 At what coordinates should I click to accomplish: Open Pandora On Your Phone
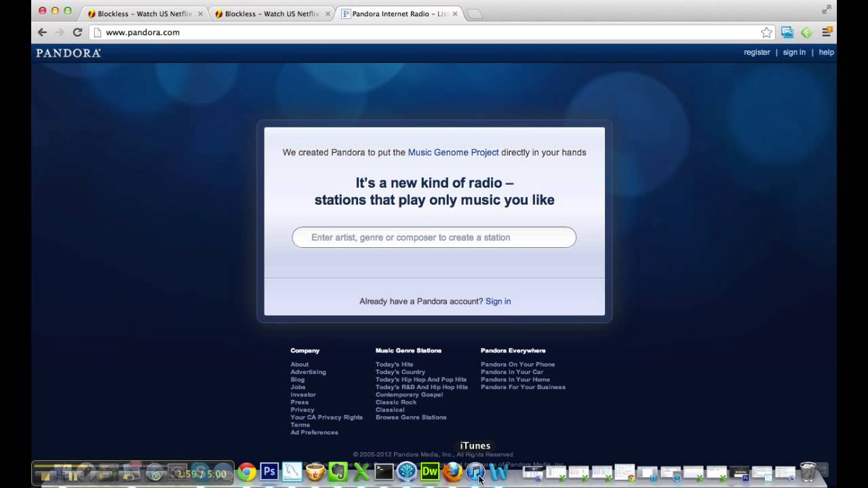[x=518, y=365]
